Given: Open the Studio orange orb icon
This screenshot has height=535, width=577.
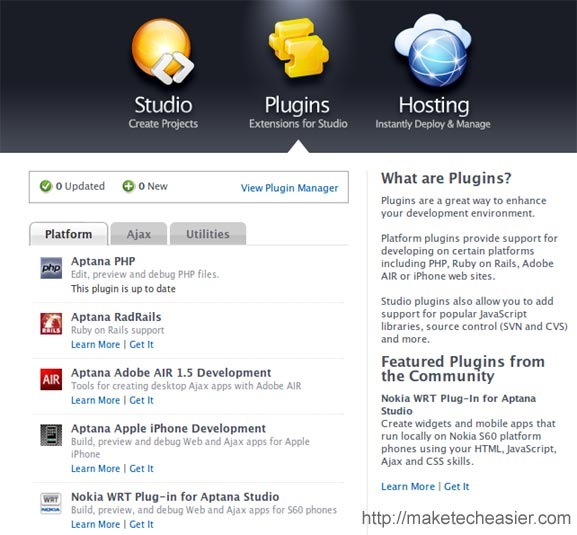Looking at the screenshot, I should pyautogui.click(x=163, y=52).
